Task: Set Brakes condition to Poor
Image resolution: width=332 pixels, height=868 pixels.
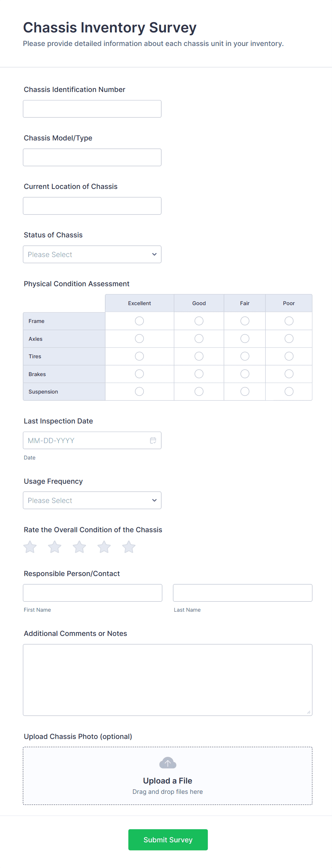Action: [x=289, y=374]
